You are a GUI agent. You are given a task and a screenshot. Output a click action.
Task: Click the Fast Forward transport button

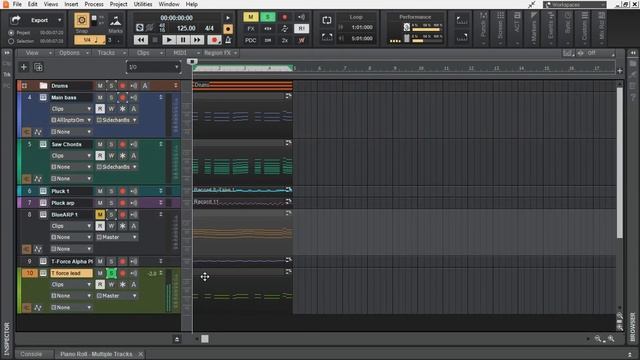tap(197, 40)
